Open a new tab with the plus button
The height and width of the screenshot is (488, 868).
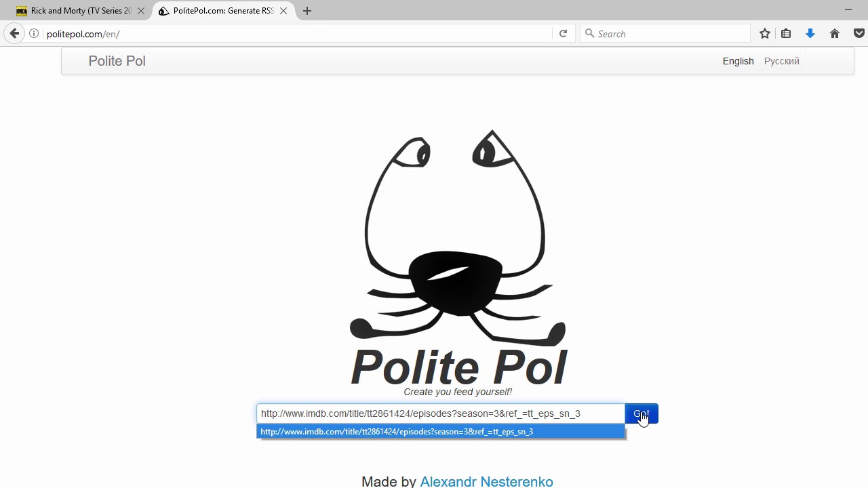pyautogui.click(x=307, y=11)
